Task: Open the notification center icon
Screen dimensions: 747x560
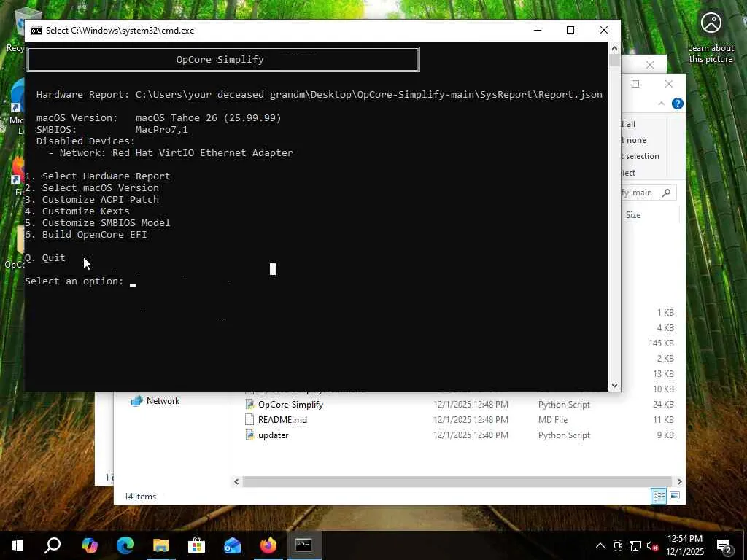Action: (x=724, y=545)
